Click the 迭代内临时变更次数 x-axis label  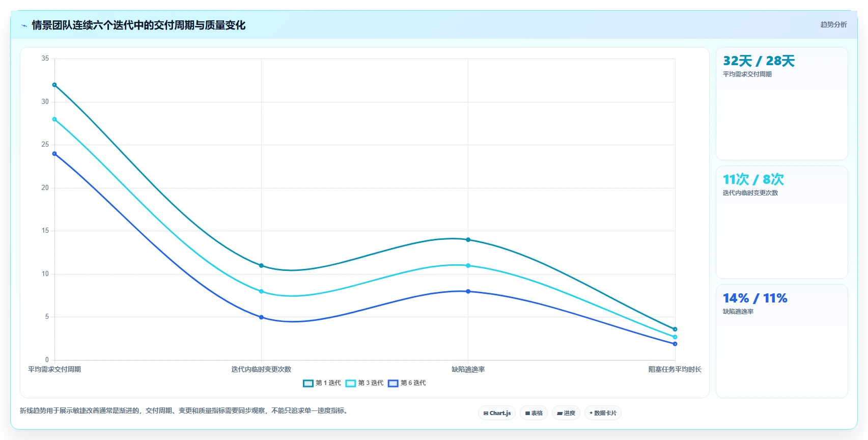(261, 370)
